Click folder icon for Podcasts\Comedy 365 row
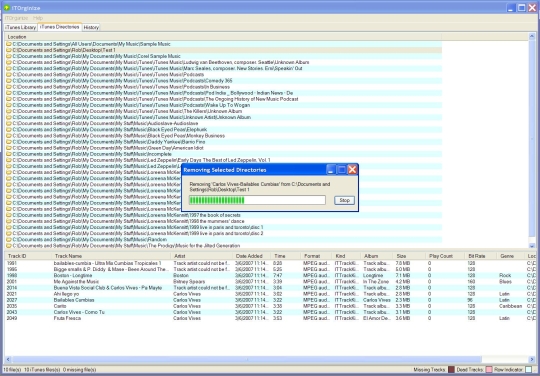The height and width of the screenshot is (376, 540). coord(9,81)
